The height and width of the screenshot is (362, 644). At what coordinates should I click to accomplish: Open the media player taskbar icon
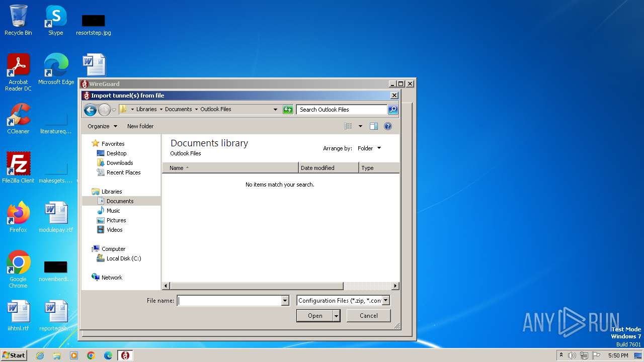pos(74,355)
